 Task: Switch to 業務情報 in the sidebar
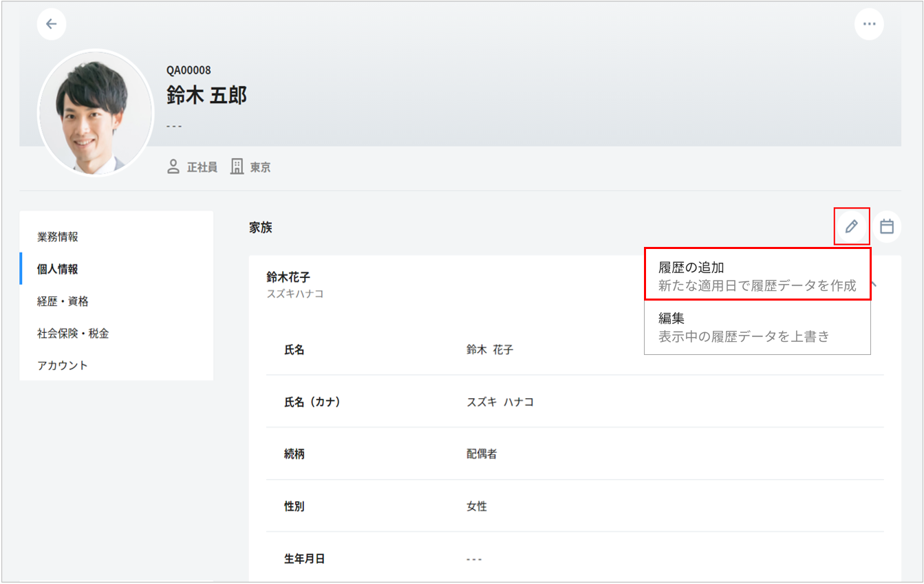[x=58, y=237]
